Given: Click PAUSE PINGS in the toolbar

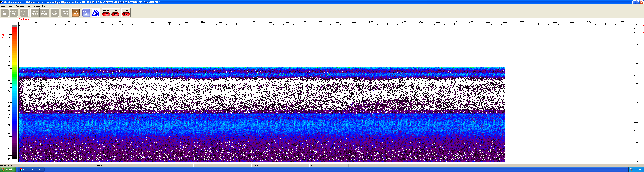Looking at the screenshot, I should pyautogui.click(x=44, y=13).
